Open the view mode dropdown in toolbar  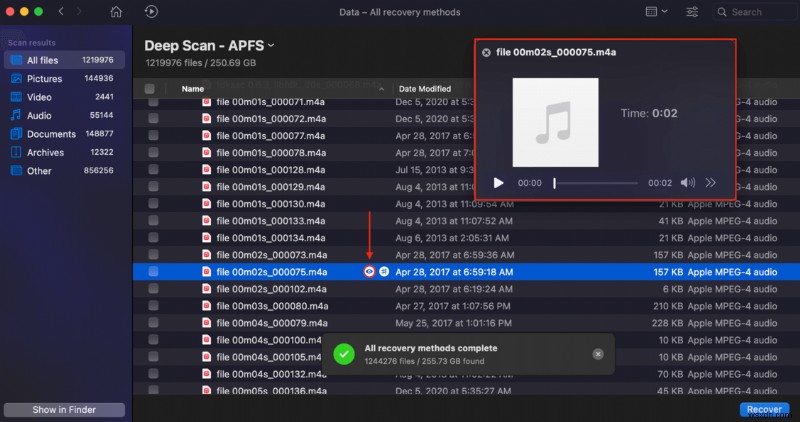point(657,12)
